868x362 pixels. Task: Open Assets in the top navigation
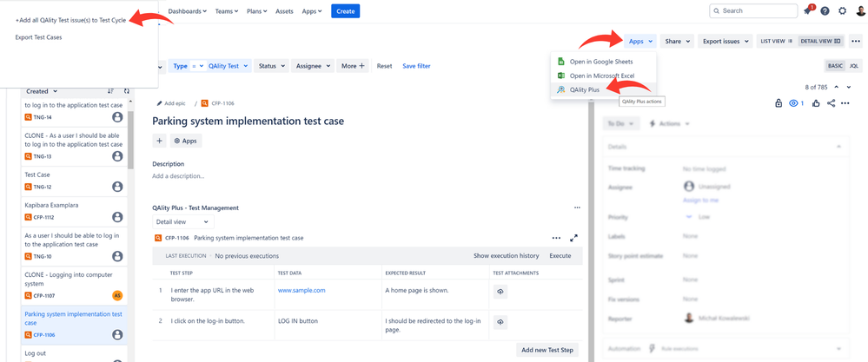tap(284, 11)
